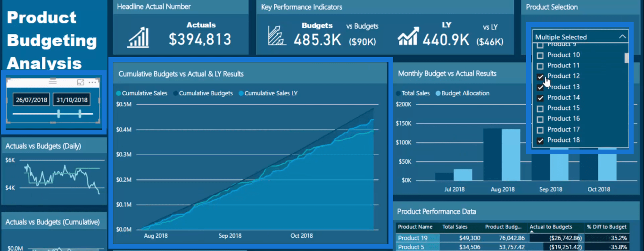Click the left handle of date range slider
This screenshot has height=251, width=644.
(x=59, y=114)
